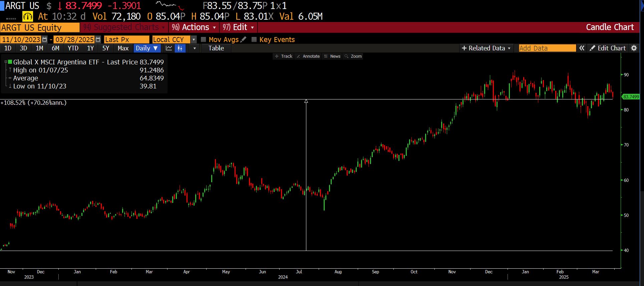
Task: Select the YTD time range tab
Action: pos(73,48)
